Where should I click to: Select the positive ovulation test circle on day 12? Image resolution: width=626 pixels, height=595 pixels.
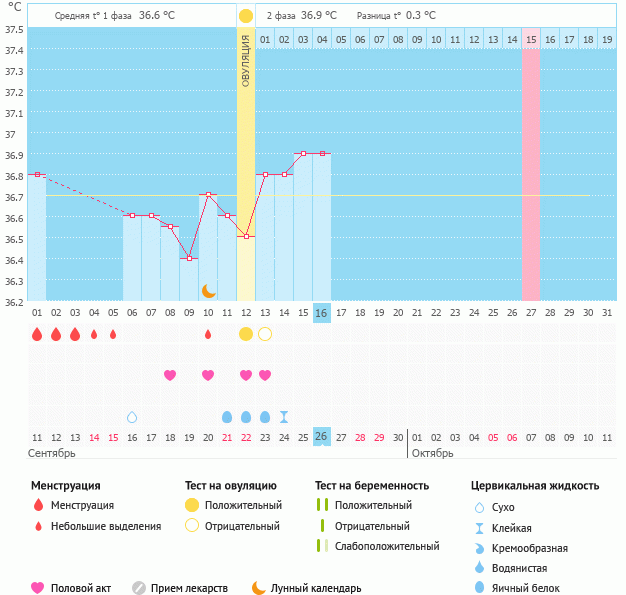[x=246, y=334]
